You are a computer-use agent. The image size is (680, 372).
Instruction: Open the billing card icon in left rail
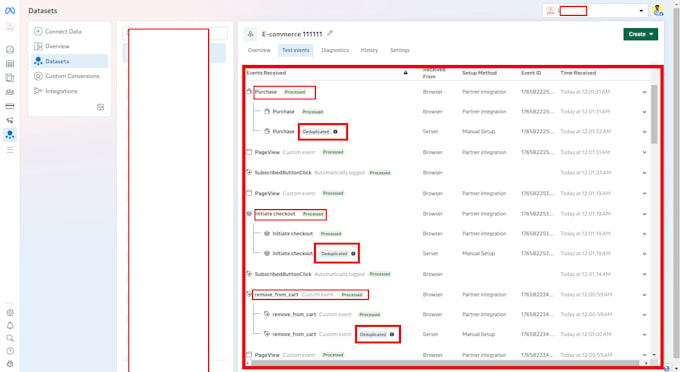(10, 106)
